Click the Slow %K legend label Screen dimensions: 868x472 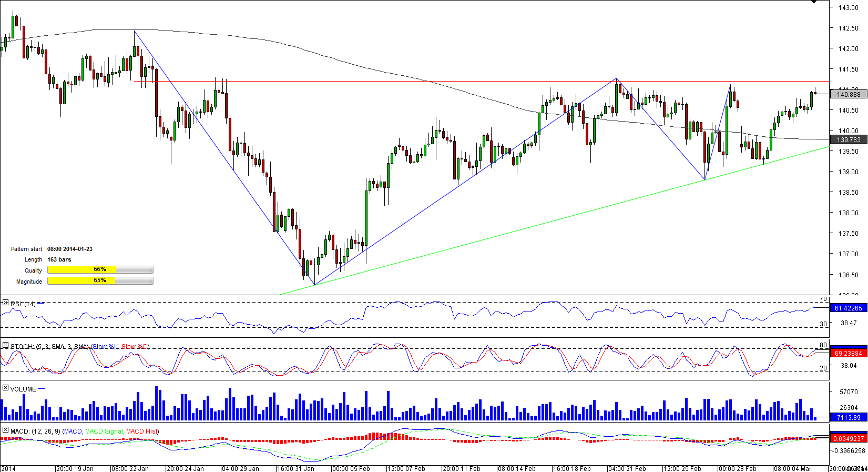[105, 347]
